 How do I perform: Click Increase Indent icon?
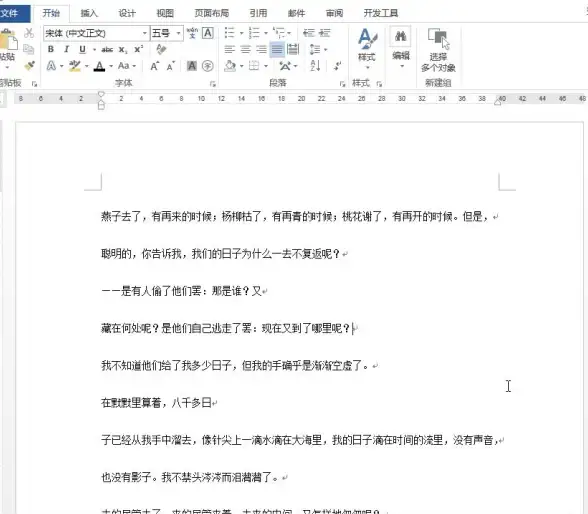click(x=325, y=33)
